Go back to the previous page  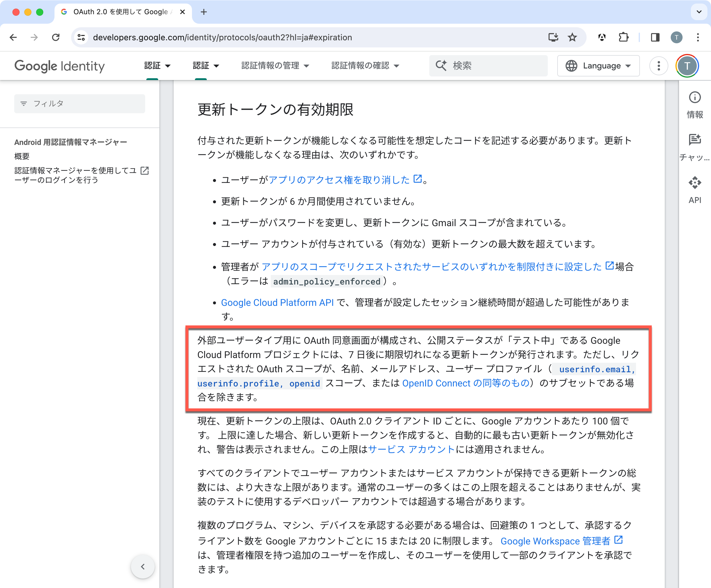(x=14, y=37)
